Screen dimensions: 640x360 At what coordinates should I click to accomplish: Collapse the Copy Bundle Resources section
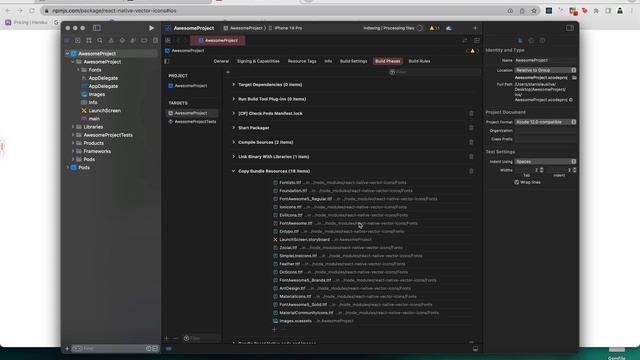click(233, 171)
